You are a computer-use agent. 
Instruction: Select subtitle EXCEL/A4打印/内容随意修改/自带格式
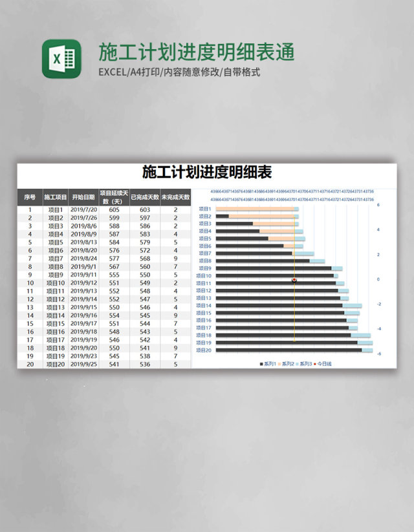[x=179, y=72]
